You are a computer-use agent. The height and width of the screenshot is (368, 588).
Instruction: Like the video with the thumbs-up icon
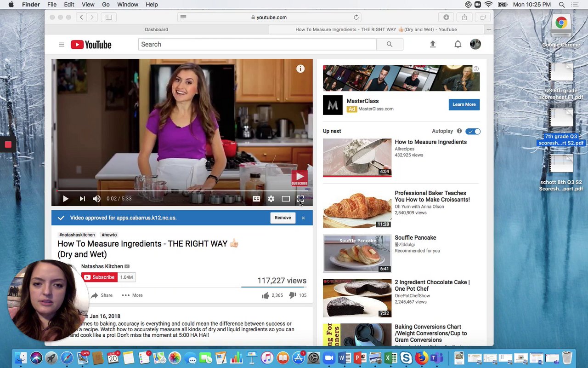[x=266, y=295]
